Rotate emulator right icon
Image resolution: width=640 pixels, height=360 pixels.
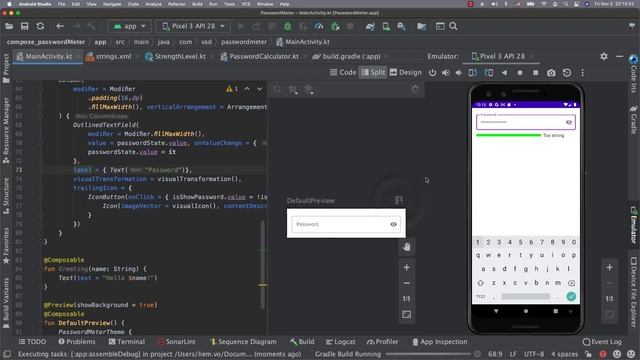pyautogui.click(x=488, y=73)
